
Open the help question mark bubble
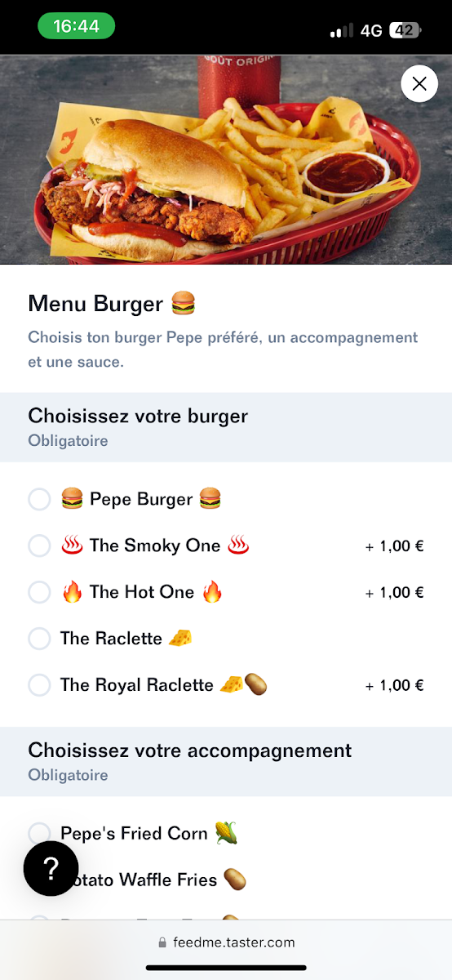(51, 869)
